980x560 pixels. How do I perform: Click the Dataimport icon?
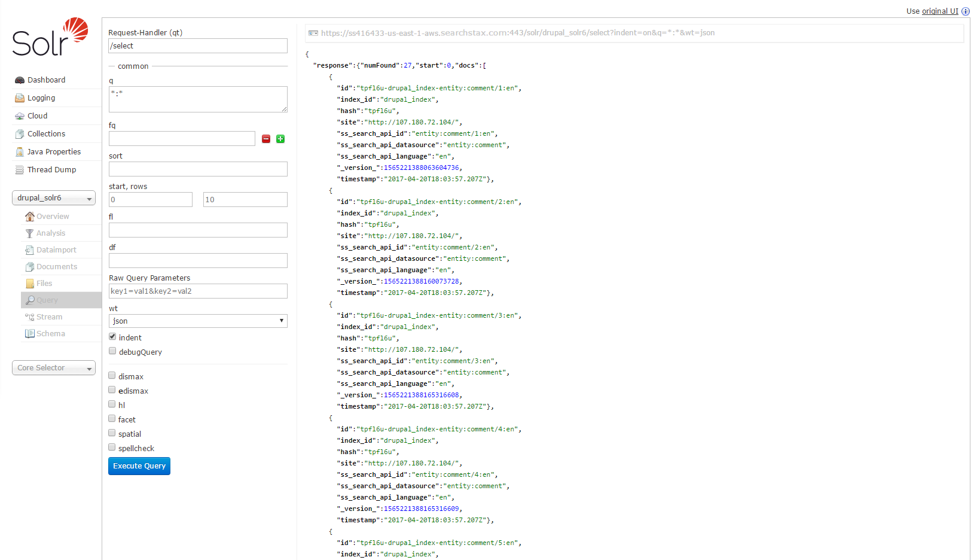tap(30, 250)
